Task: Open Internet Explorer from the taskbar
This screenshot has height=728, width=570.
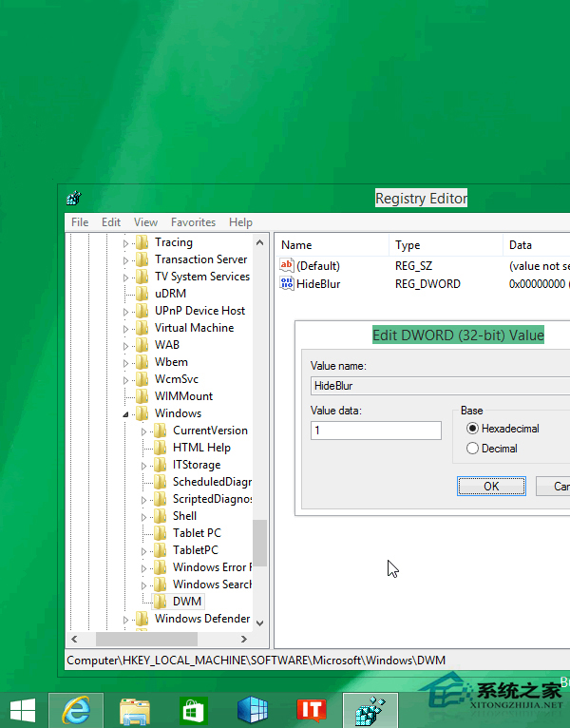Action: click(75, 709)
